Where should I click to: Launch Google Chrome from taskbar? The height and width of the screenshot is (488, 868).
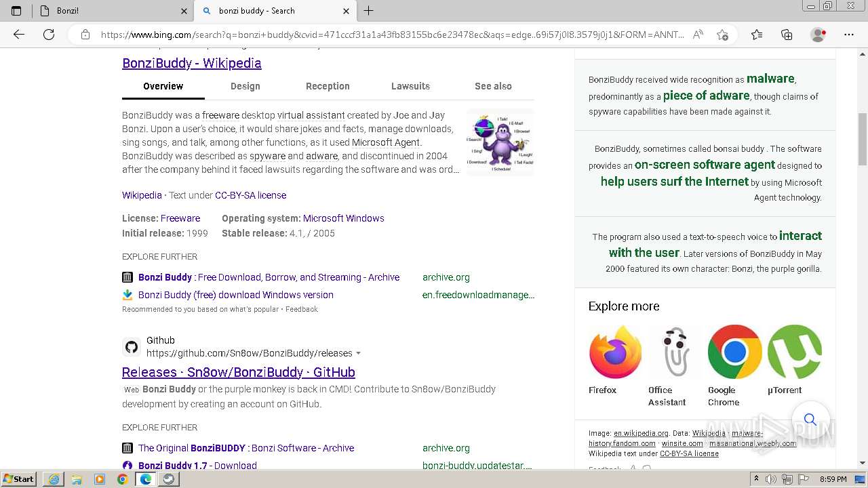coord(123,479)
